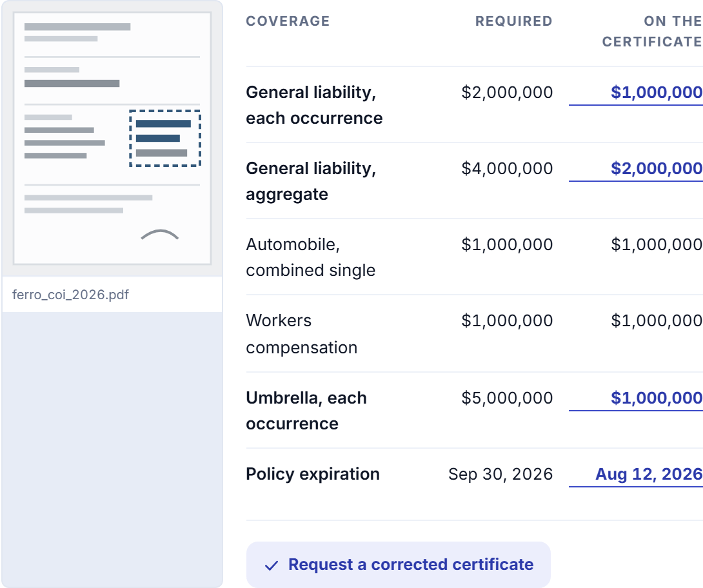Select required $2,000,000 for general liability occurrence
Viewport: 703px width, 588px height.
tap(507, 92)
